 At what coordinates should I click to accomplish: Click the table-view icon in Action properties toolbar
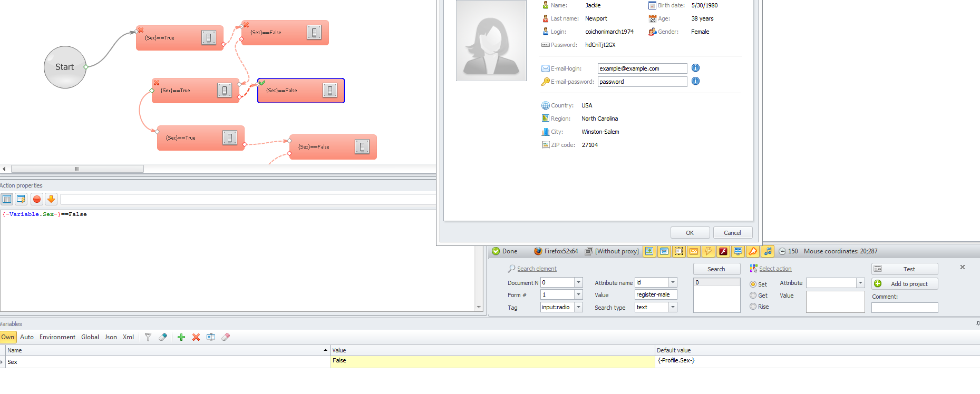(x=7, y=199)
